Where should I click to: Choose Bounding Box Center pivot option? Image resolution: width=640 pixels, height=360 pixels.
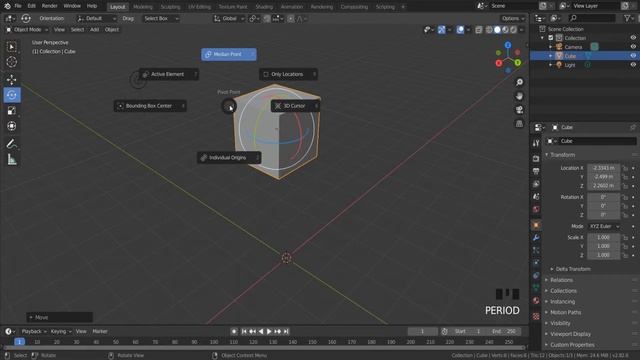coord(150,106)
